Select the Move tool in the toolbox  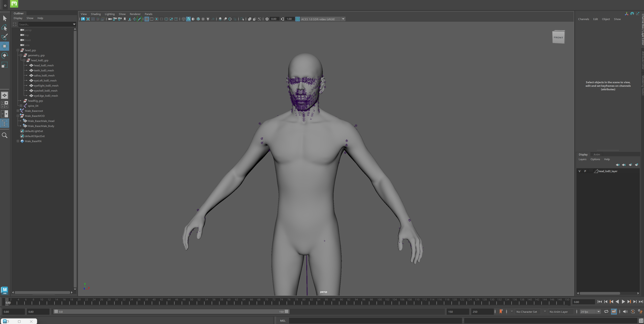[5, 46]
